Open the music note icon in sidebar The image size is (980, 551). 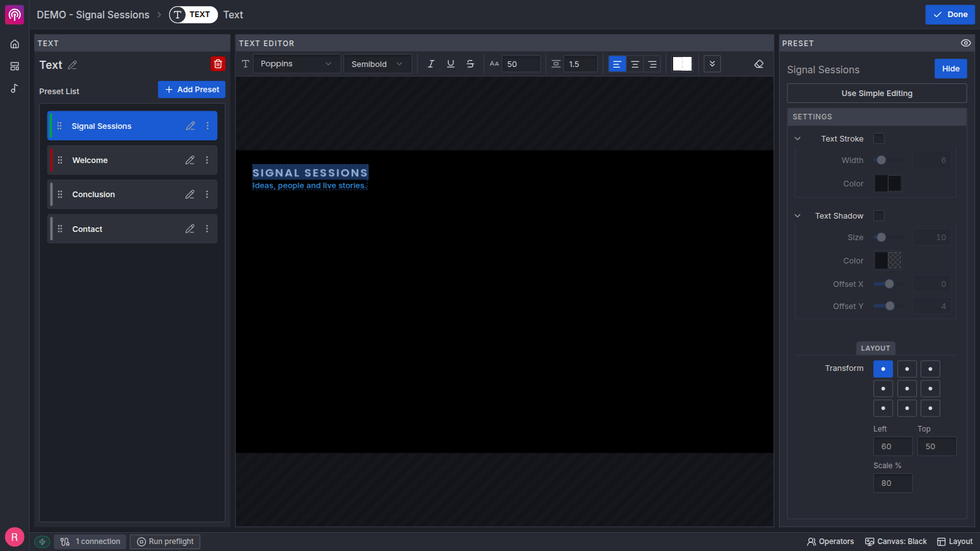(x=15, y=88)
